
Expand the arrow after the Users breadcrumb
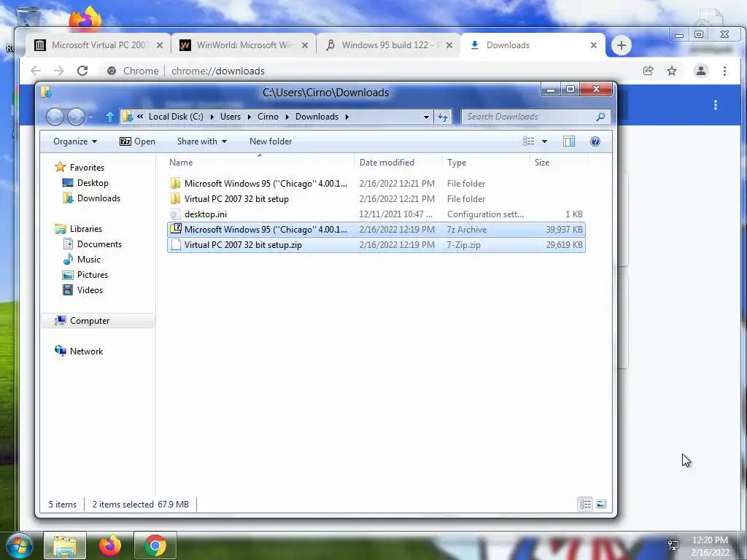[249, 117]
